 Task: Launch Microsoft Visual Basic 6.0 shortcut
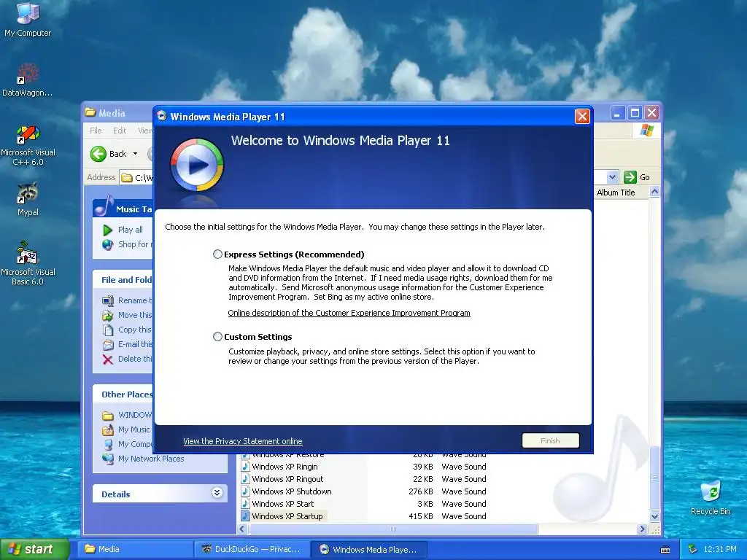click(x=28, y=263)
